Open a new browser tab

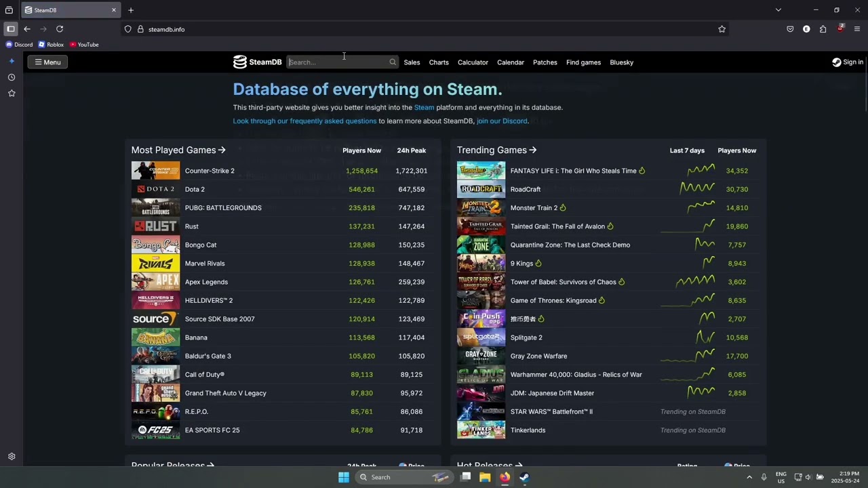pos(131,10)
